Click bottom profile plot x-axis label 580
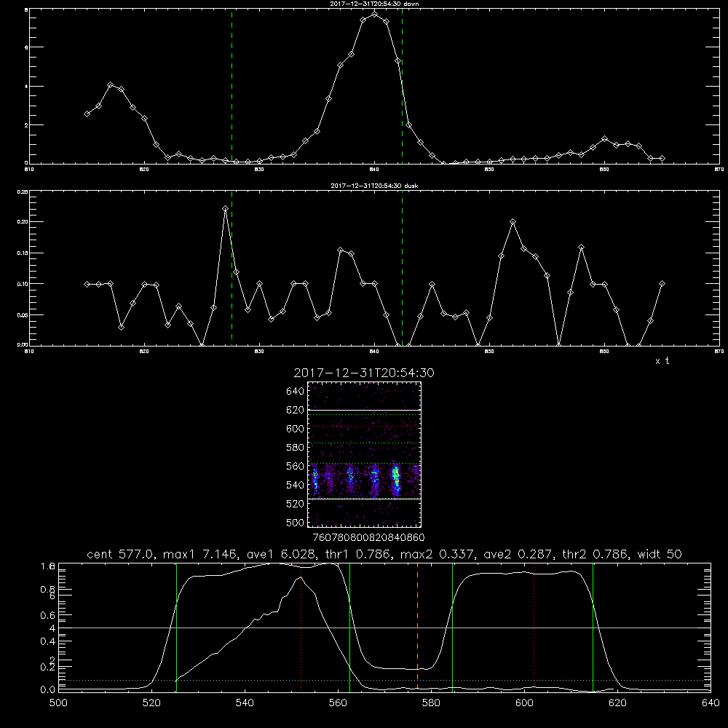The image size is (728, 728). [x=431, y=703]
